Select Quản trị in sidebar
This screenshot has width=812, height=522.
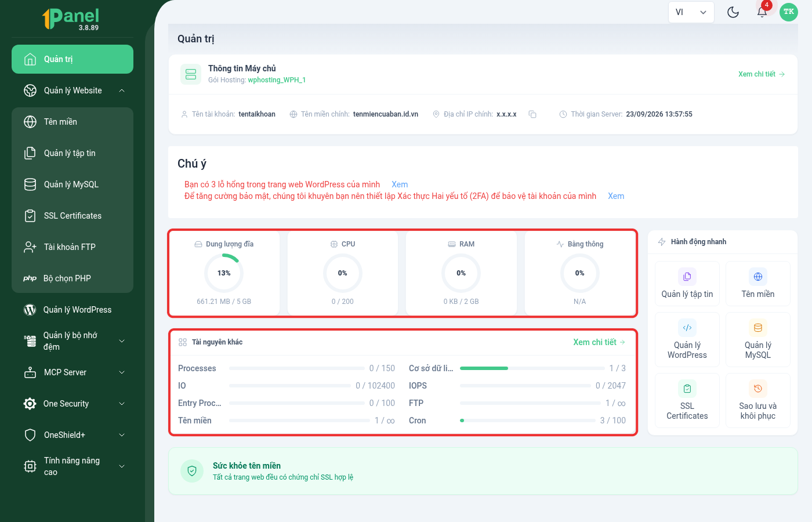pyautogui.click(x=72, y=59)
